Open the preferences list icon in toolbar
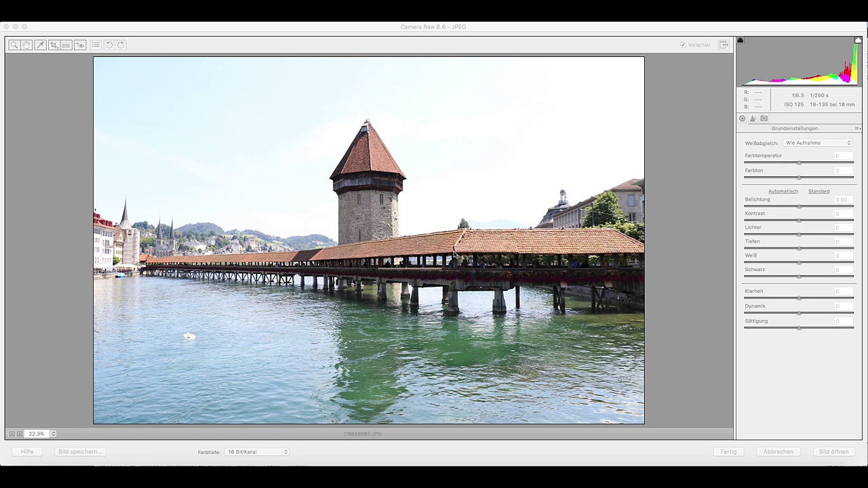 (96, 45)
